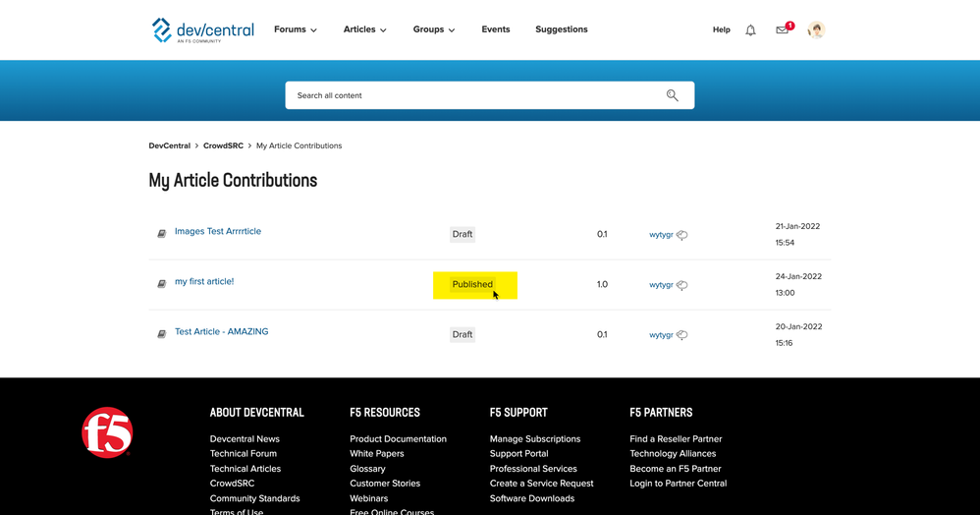Open wytygr profile in the my first article row
This screenshot has width=980, height=515.
661,285
